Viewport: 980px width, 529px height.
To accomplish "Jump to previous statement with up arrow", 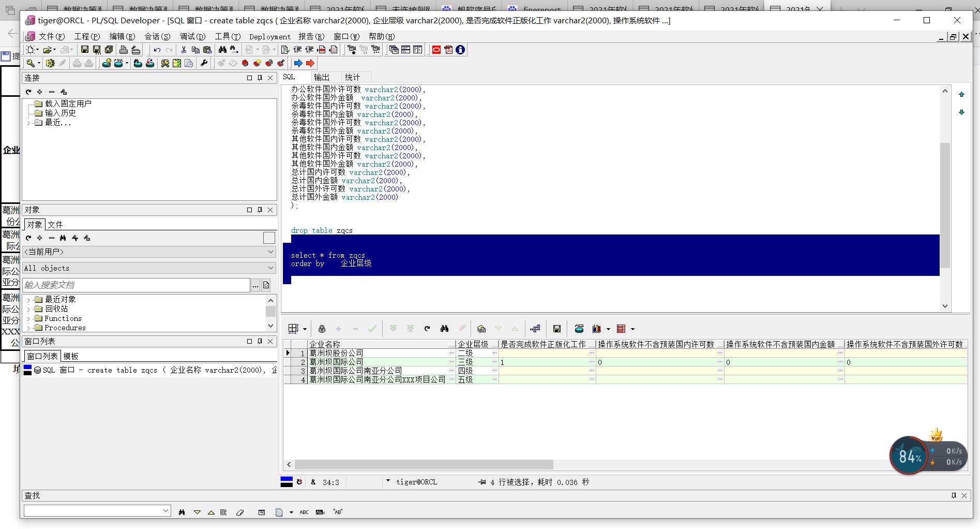I will pos(961,94).
